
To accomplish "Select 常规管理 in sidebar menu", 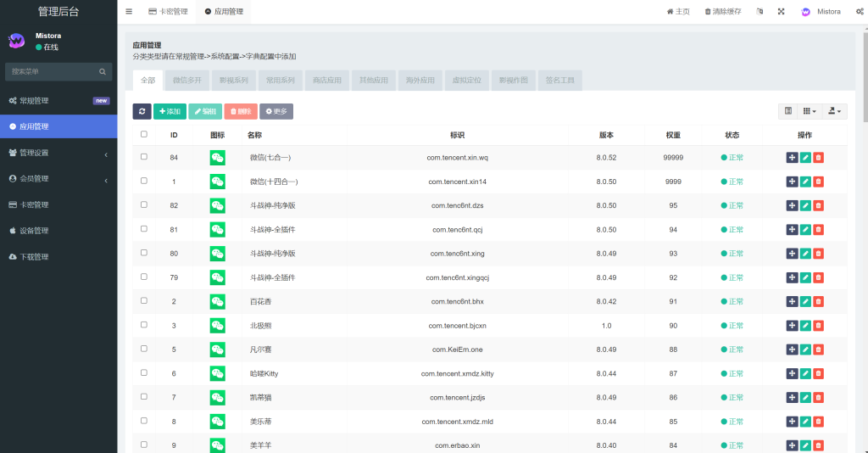I will click(58, 101).
